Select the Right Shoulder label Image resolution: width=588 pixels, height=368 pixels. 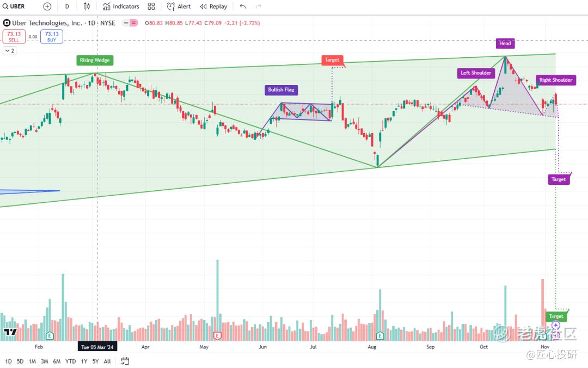pos(556,80)
